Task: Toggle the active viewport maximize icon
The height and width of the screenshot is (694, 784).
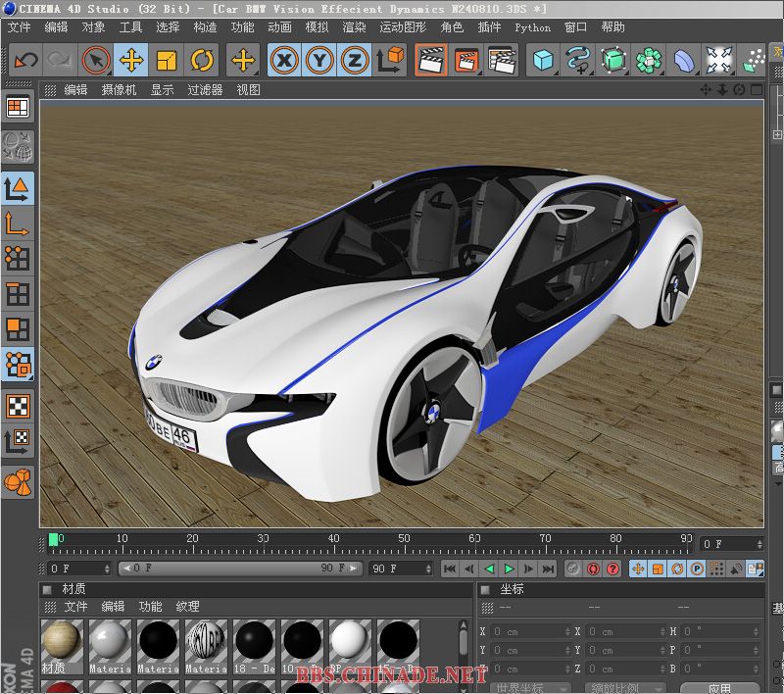Action: pyautogui.click(x=757, y=90)
